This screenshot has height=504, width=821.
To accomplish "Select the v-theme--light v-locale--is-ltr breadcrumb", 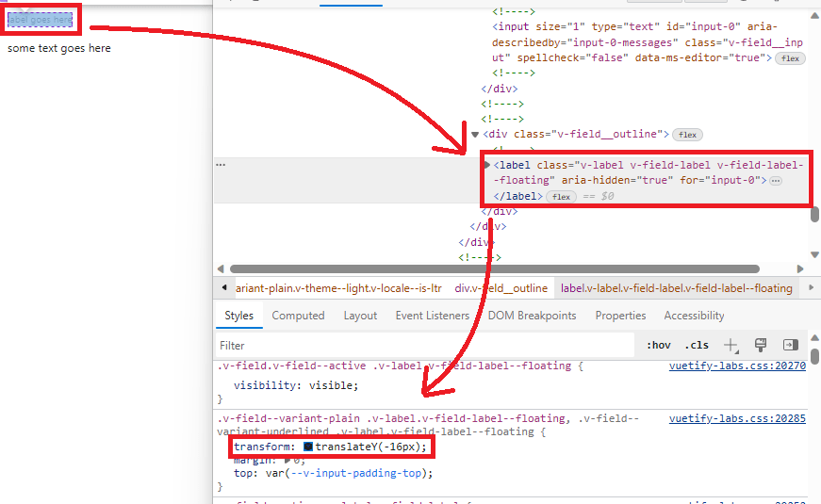I will (338, 288).
